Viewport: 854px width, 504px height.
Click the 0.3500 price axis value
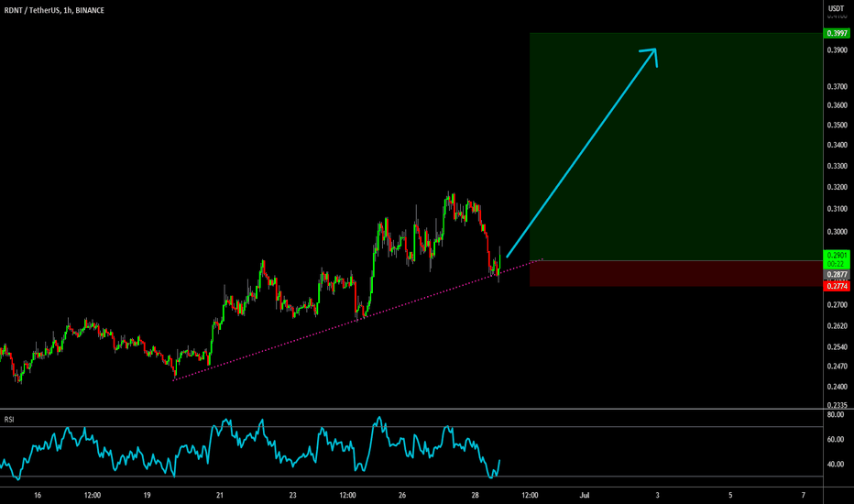pyautogui.click(x=838, y=125)
